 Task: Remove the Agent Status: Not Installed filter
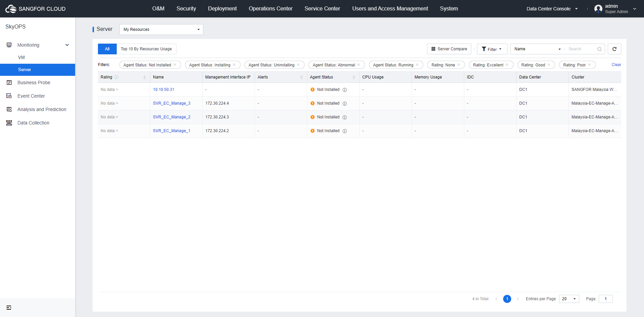click(x=175, y=65)
